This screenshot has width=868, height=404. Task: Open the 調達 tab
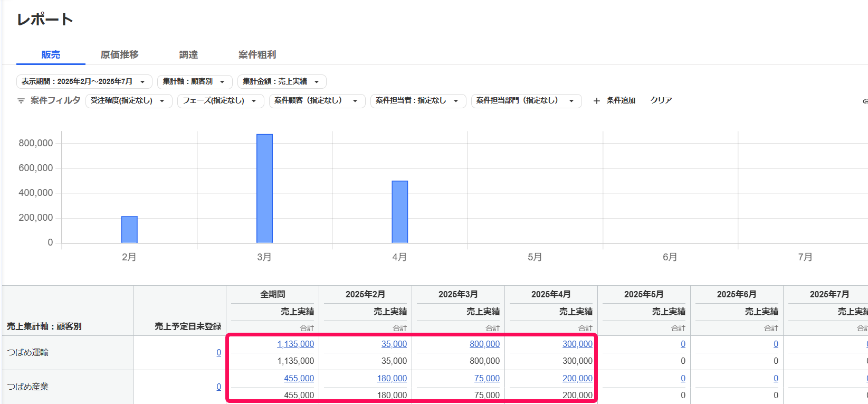click(x=188, y=54)
